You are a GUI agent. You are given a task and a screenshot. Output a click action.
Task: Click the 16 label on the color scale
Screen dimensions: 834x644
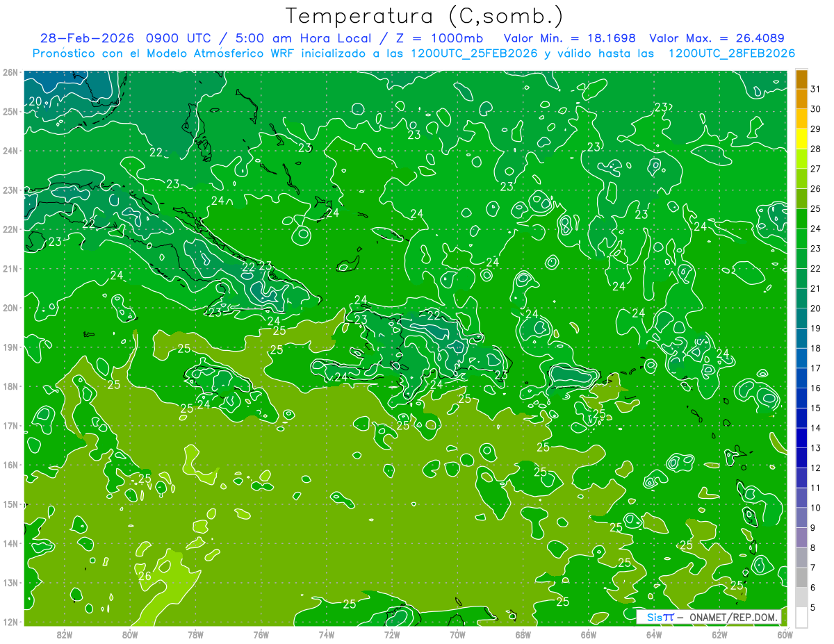pos(815,388)
